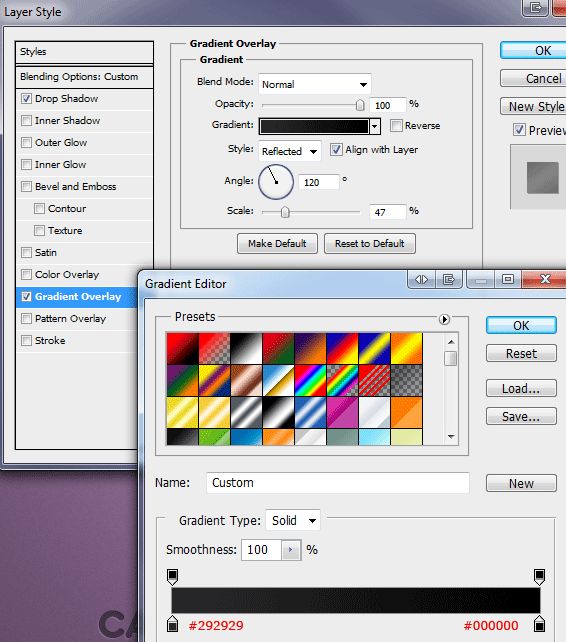The width and height of the screenshot is (566, 642).
Task: Open the Blend Mode dropdown
Action: [315, 84]
